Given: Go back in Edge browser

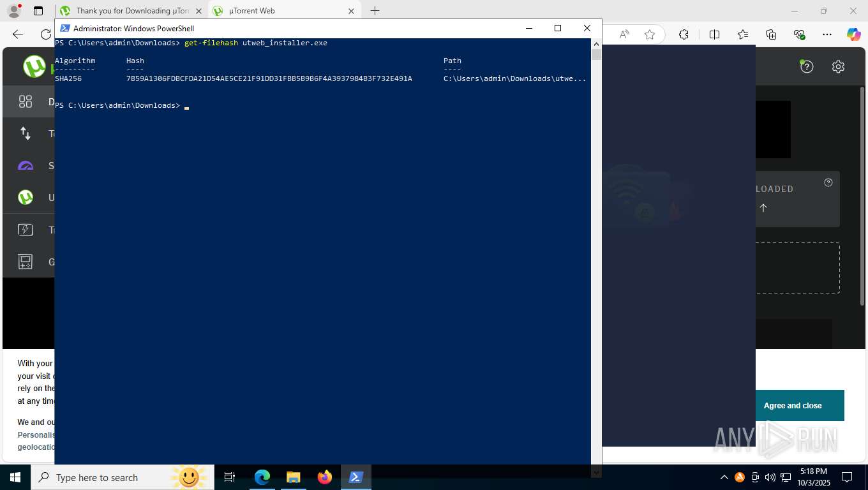Looking at the screenshot, I should click(x=18, y=34).
